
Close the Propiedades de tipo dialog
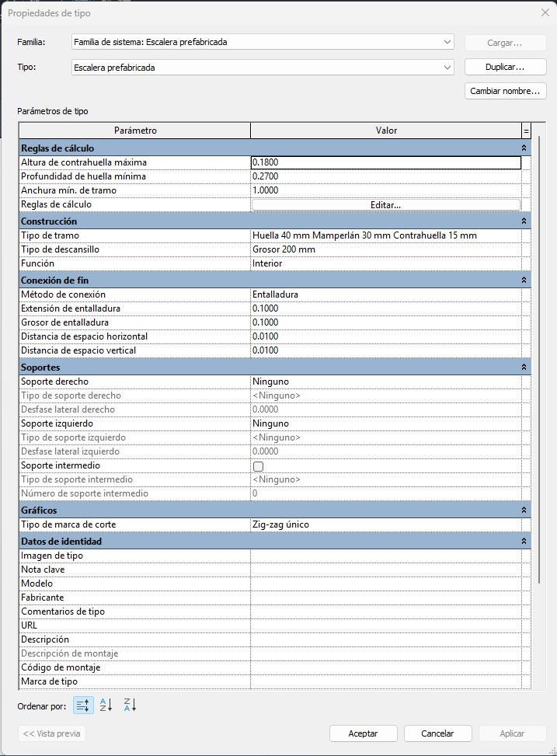[x=545, y=12]
